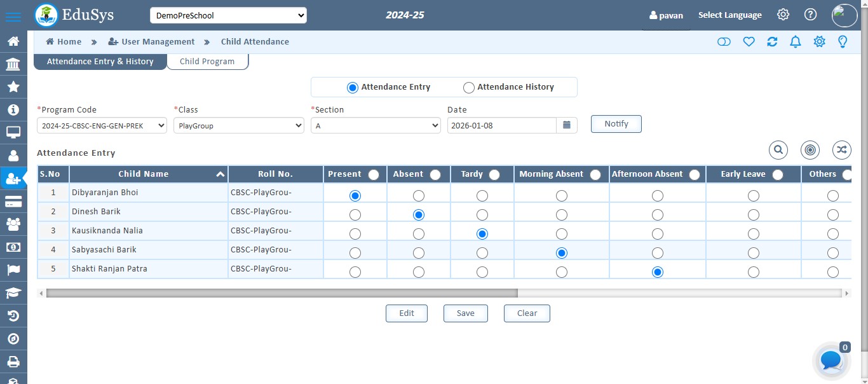This screenshot has height=384, width=868.
Task: Mark Shakti Ranjan Patra as Tardy
Action: 482,271
